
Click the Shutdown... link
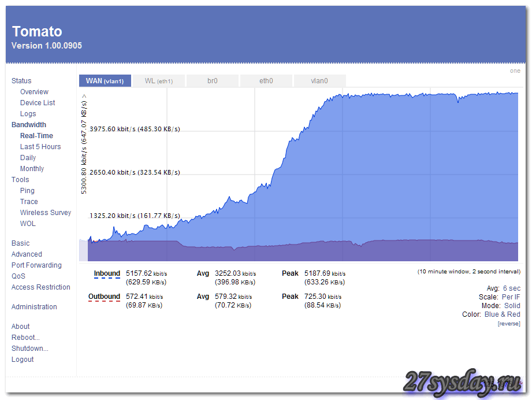click(30, 349)
